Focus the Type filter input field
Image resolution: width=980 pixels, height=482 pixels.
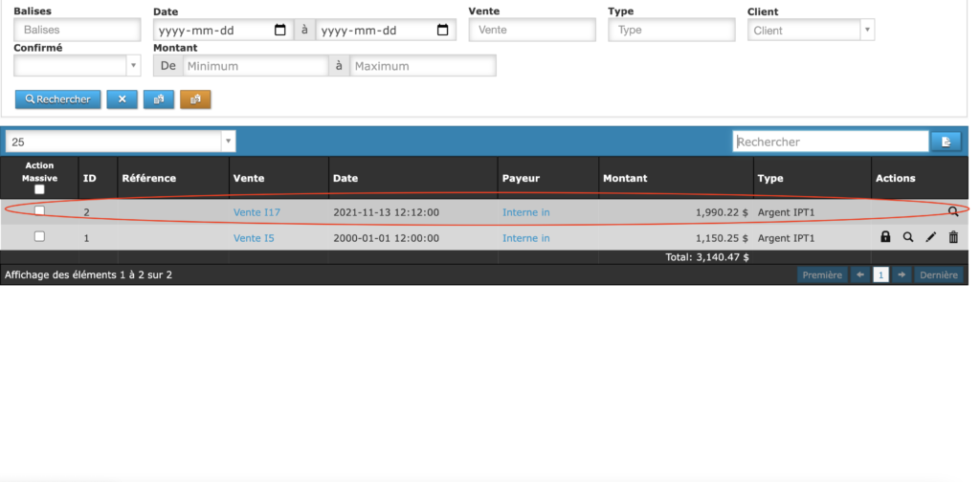(672, 30)
